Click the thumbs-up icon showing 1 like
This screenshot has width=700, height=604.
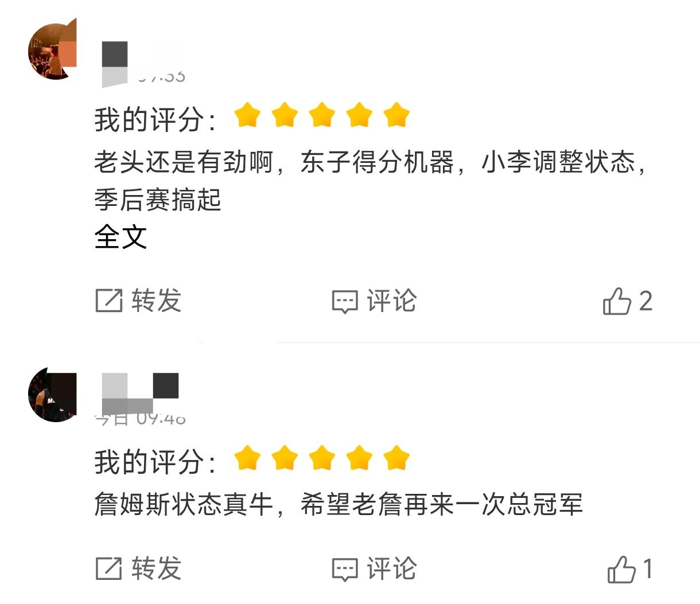pyautogui.click(x=617, y=569)
